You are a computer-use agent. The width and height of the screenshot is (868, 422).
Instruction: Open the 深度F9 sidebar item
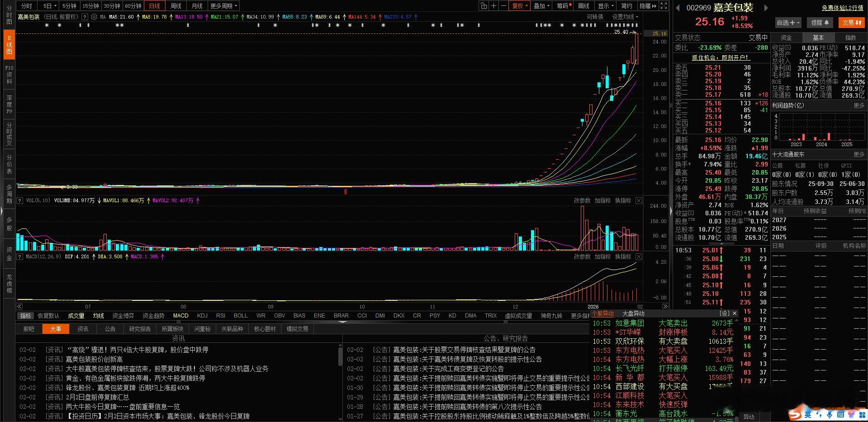point(9,104)
